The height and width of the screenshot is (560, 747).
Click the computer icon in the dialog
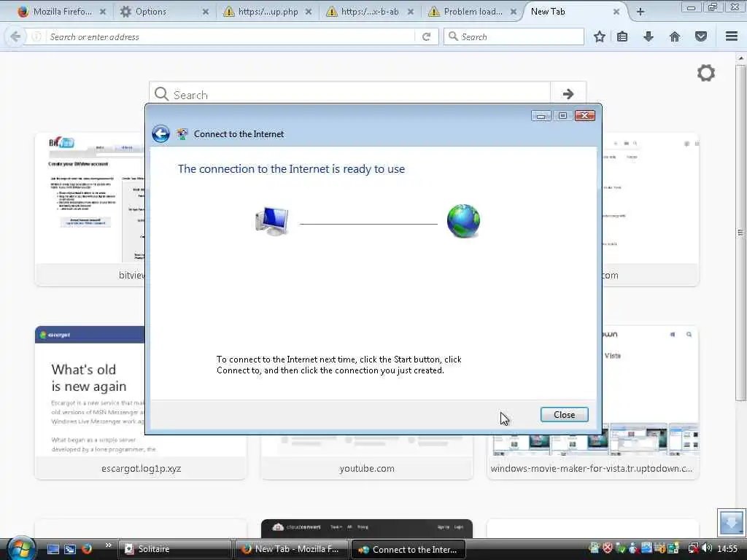(x=272, y=222)
